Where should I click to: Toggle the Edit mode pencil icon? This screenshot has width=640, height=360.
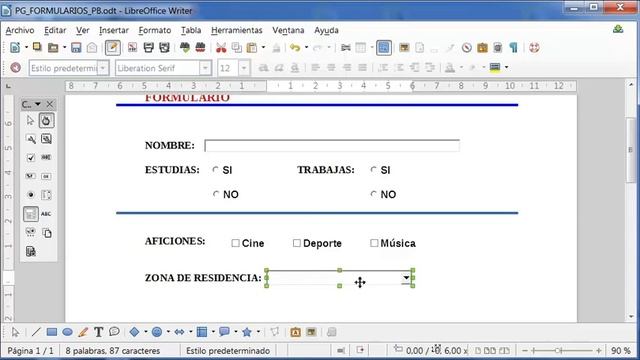coord(113,48)
